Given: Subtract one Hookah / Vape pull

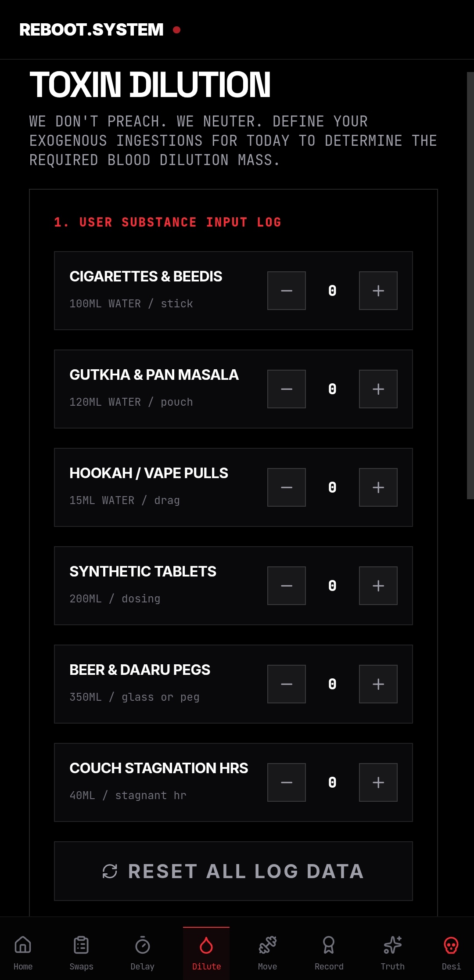Looking at the screenshot, I should pos(287,487).
